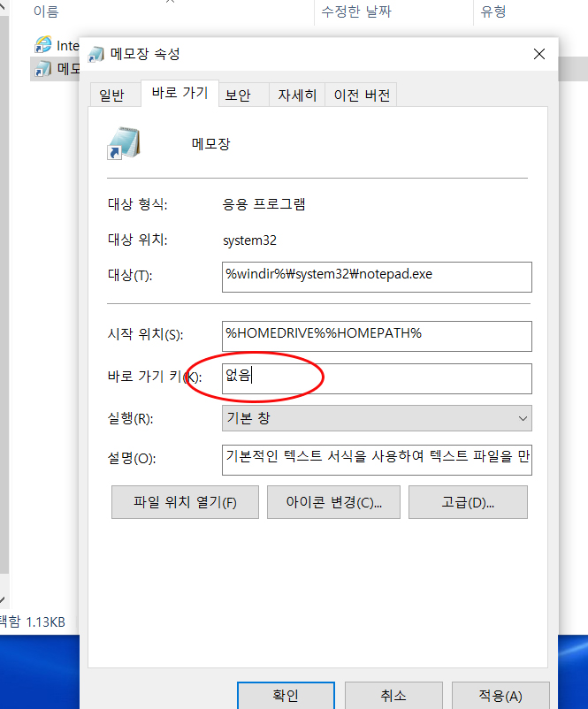
Task: Click the 응용 프로그램 target type value
Action: point(263,204)
